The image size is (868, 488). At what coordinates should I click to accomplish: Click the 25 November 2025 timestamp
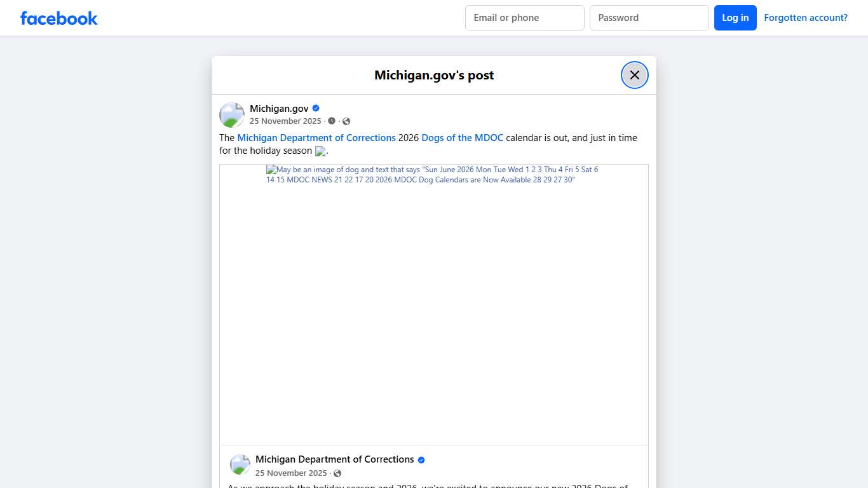tap(286, 121)
